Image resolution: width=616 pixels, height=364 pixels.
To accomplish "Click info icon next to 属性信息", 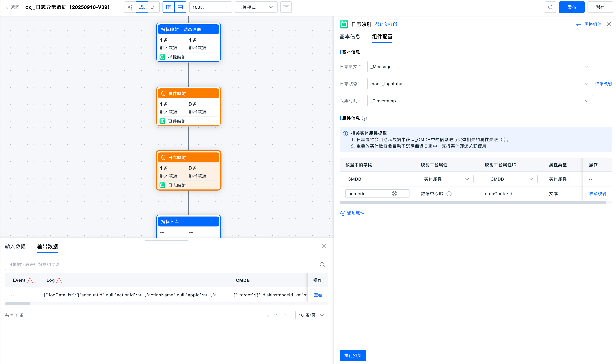I will click(364, 118).
